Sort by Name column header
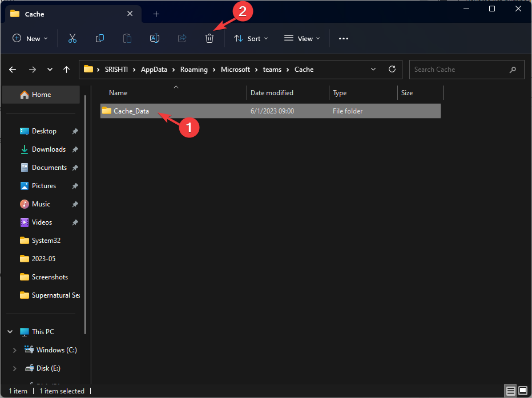 click(118, 93)
